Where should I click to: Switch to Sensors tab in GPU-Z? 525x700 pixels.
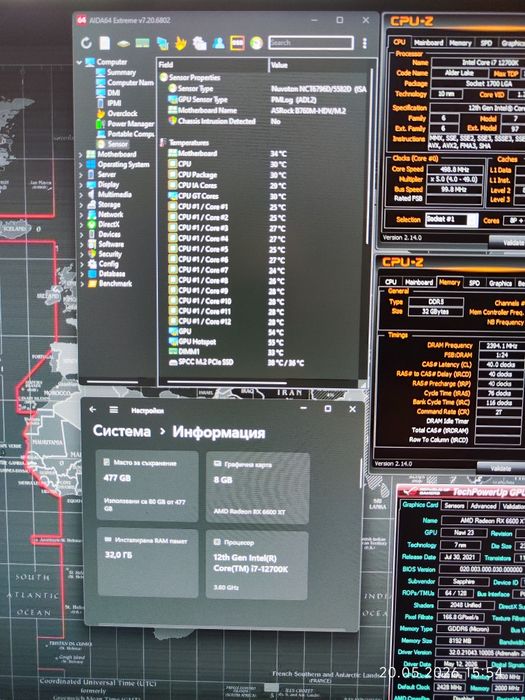[454, 505]
